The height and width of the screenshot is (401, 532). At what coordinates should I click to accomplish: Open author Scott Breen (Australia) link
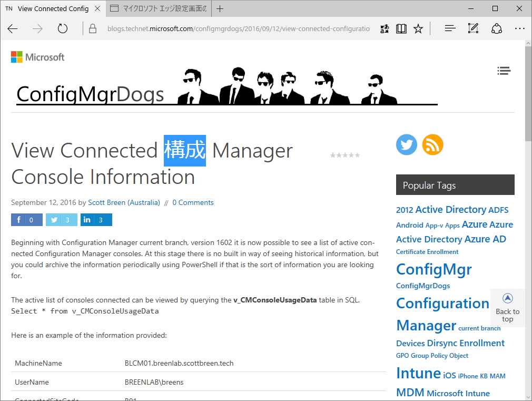tap(124, 202)
